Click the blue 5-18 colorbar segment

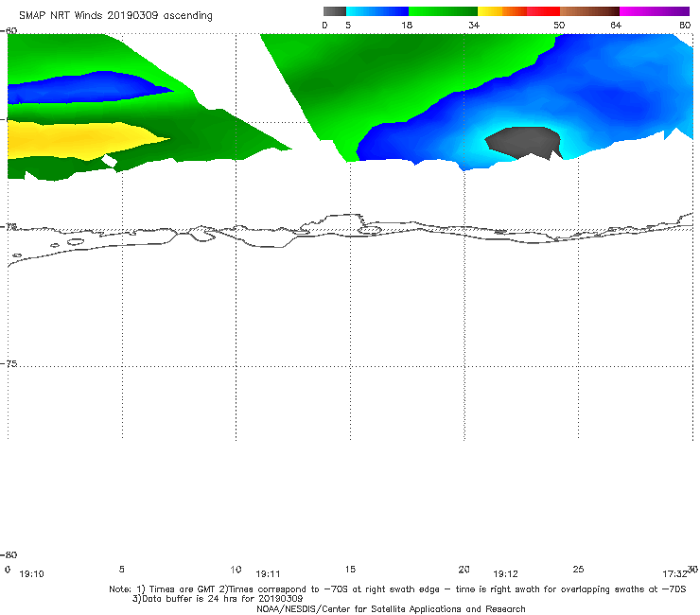(377, 11)
